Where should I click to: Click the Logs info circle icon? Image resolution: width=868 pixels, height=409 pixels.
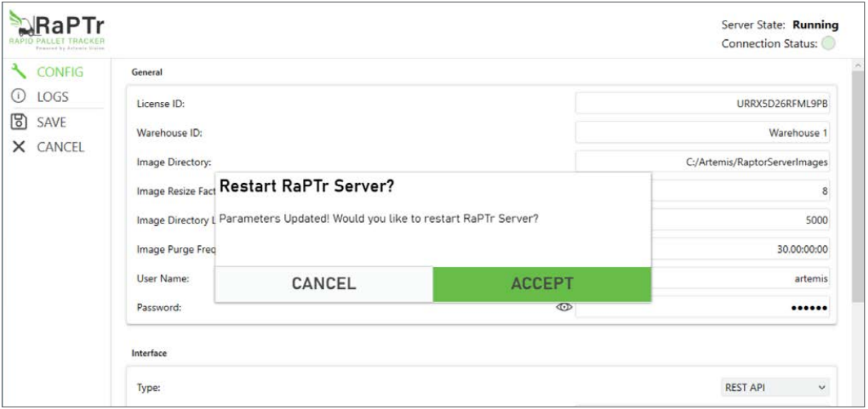19,96
